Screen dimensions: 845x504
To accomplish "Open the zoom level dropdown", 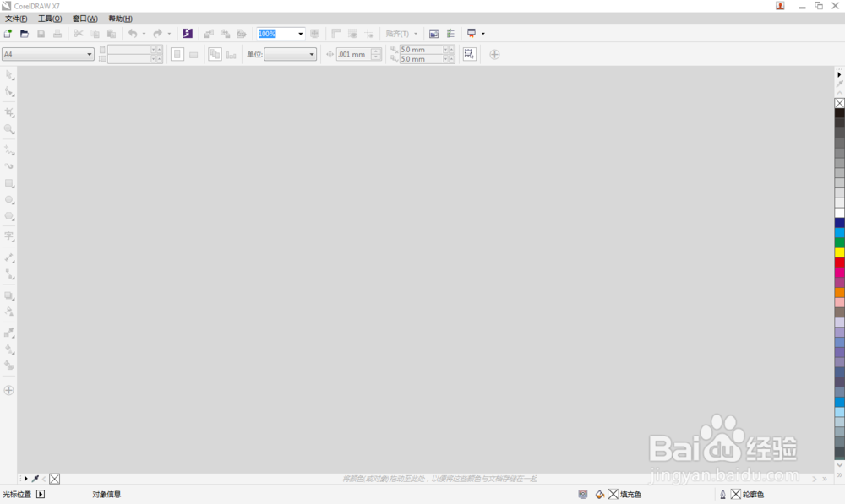I will [x=299, y=34].
